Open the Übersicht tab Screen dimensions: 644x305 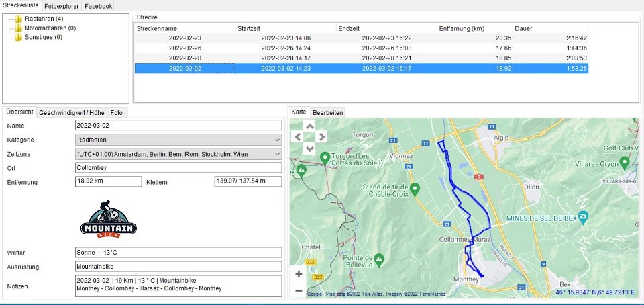19,112
